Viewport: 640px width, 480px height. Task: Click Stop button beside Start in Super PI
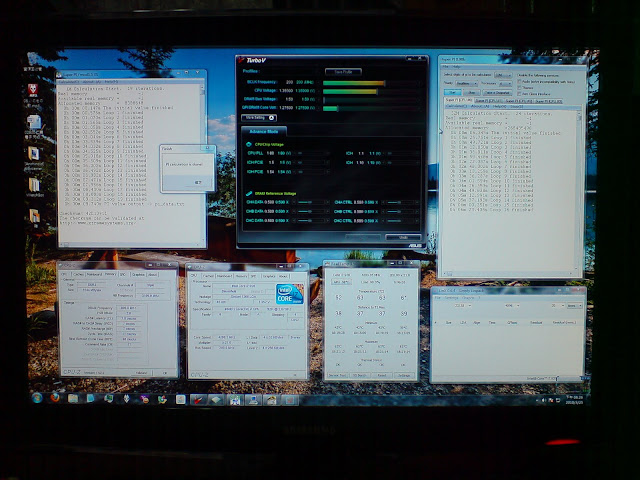click(x=472, y=93)
